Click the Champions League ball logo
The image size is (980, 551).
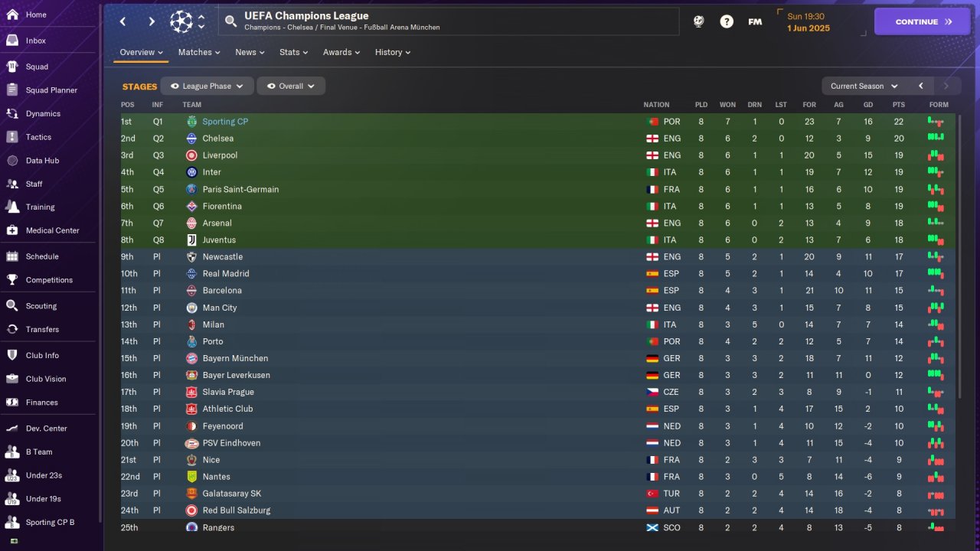pyautogui.click(x=181, y=21)
